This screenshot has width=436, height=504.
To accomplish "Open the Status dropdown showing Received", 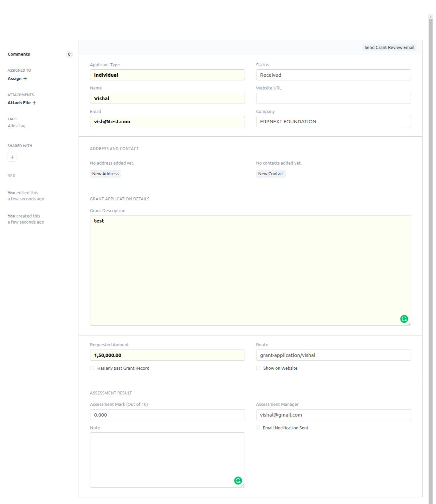I will tap(333, 75).
